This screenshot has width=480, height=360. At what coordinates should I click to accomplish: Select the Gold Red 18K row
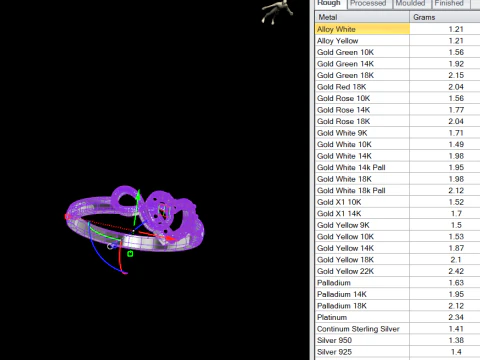[x=397, y=87]
